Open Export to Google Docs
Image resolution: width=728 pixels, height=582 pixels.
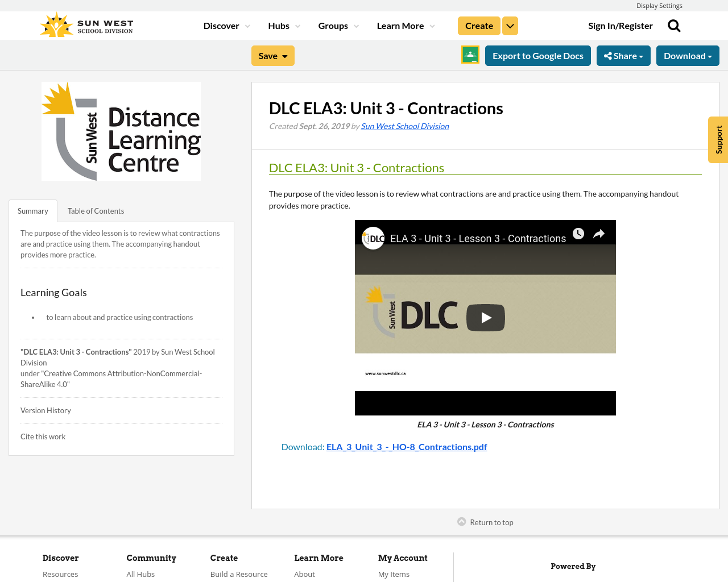click(x=537, y=55)
